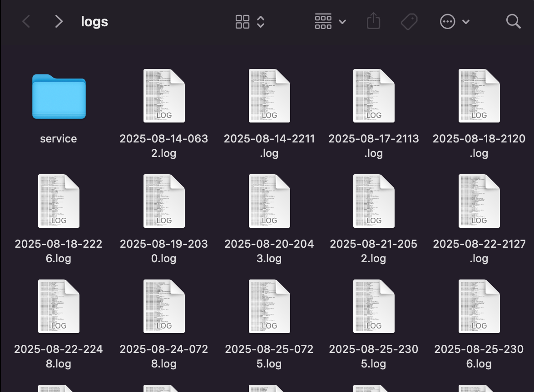Select the 2025-08-24-0728.log file
Viewport: 534px width, 392px height.
point(164,307)
